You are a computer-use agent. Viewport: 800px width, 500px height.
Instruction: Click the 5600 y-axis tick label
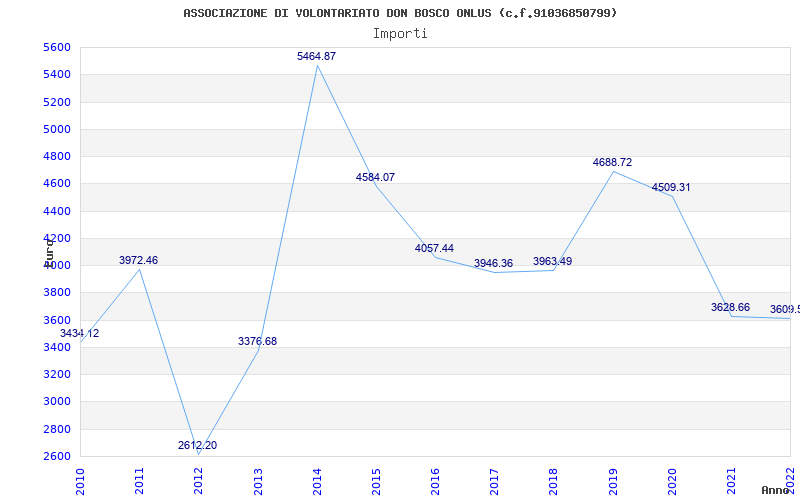(x=56, y=47)
